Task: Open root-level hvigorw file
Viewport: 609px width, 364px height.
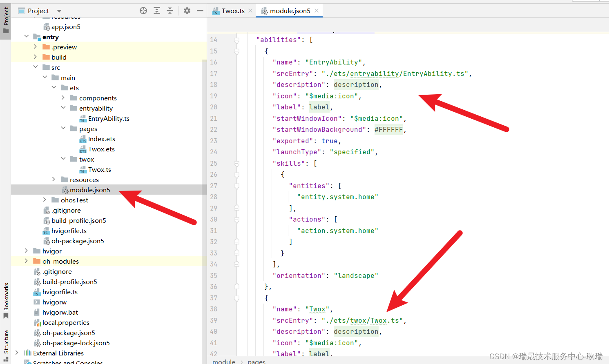Action: [x=54, y=302]
